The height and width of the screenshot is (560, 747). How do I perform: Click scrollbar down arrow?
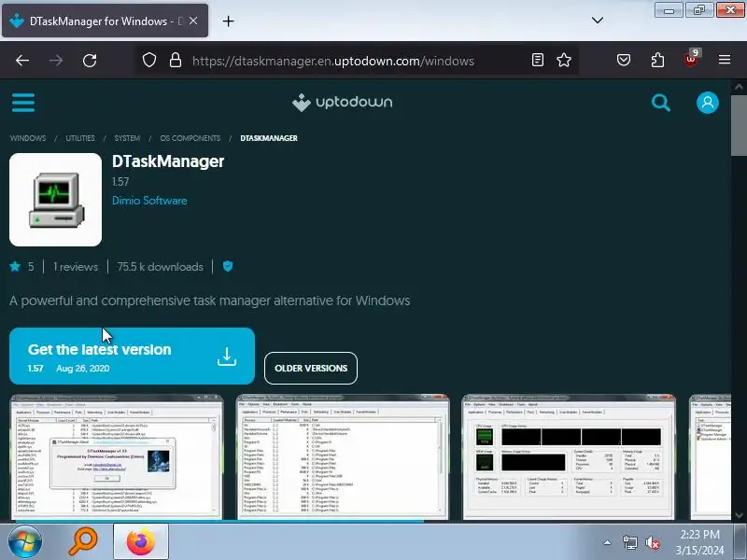(x=739, y=515)
